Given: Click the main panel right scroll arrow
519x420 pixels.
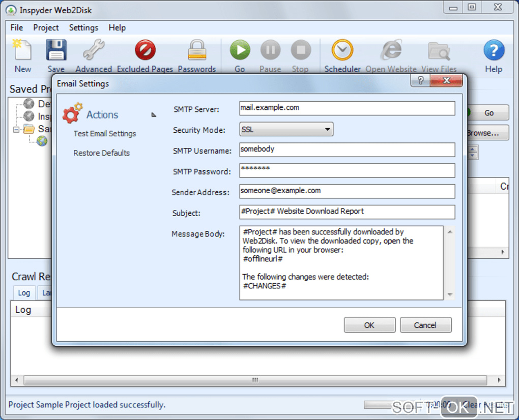Looking at the screenshot, I should click(503, 252).
